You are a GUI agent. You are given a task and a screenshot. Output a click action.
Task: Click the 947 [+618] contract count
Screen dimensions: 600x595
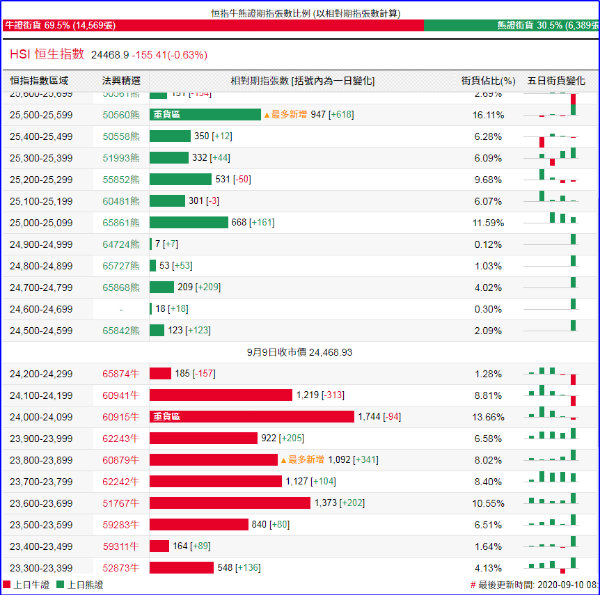click(x=332, y=114)
